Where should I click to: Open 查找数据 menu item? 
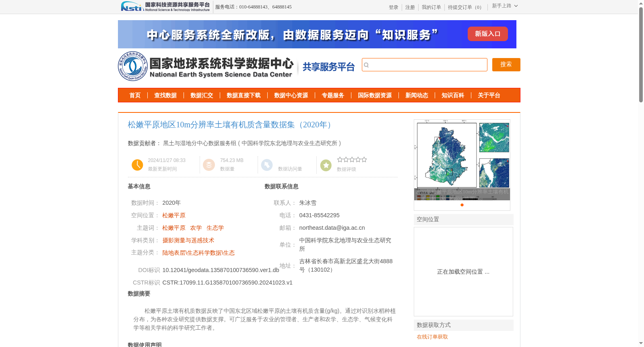pos(165,96)
